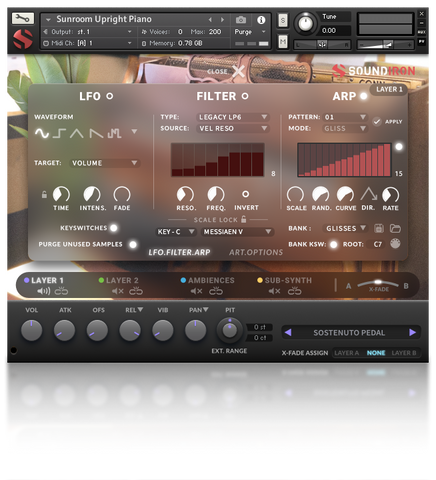Viewport: 436px width, 480px height.
Task: Toggle the filter Invert button
Action: [x=246, y=194]
